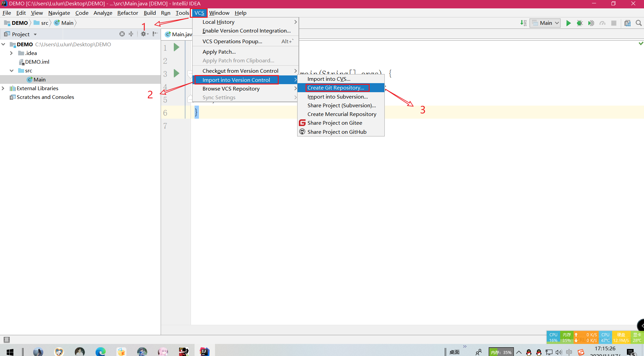Click DEMO breadcrumb in navigation bar

(16, 23)
